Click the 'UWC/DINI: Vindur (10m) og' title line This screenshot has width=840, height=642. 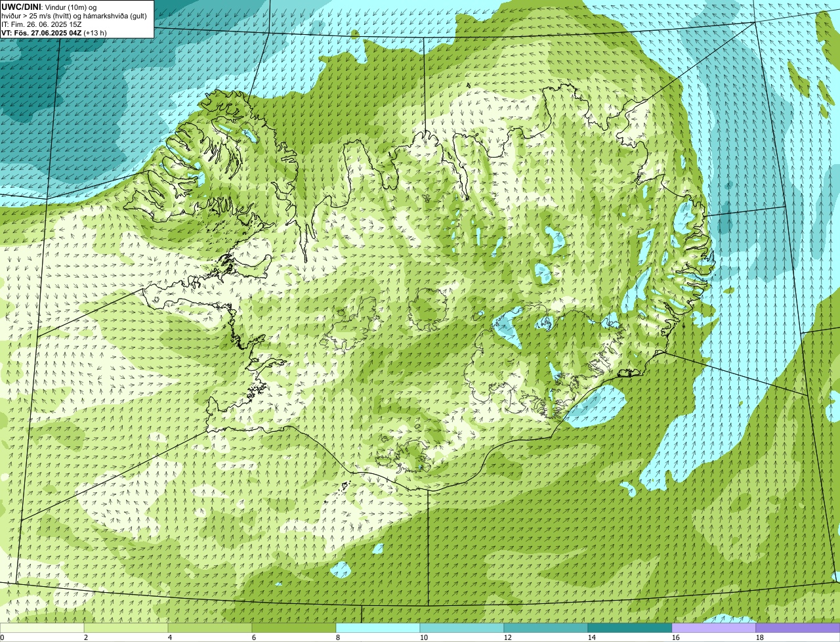(49, 7)
